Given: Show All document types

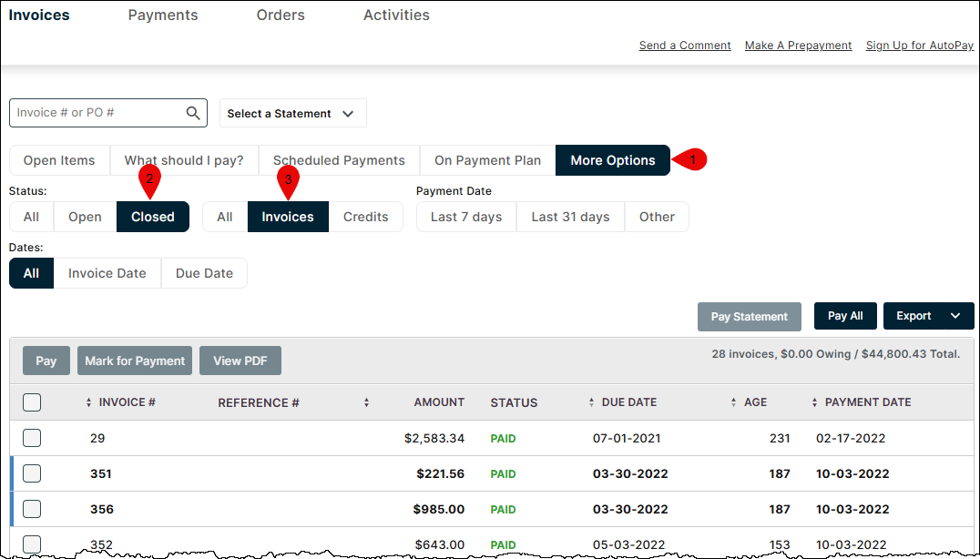Looking at the screenshot, I should (225, 217).
